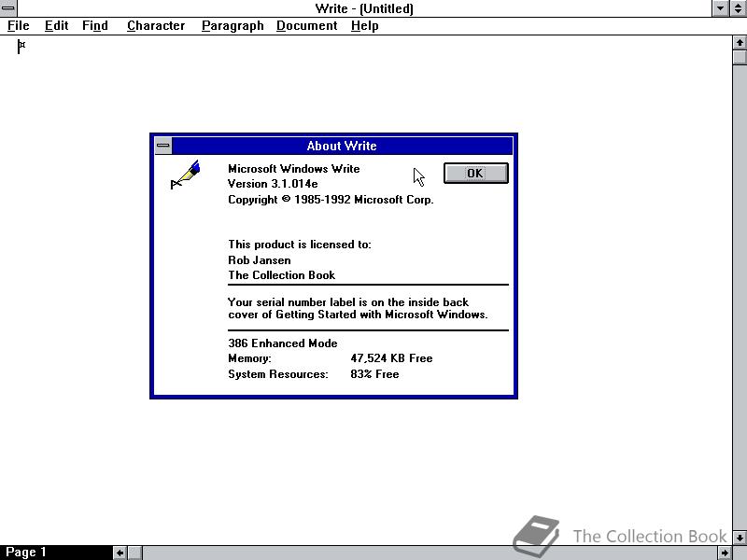Click the horizontal scrollbar right arrow
The image size is (747, 560).
click(726, 553)
